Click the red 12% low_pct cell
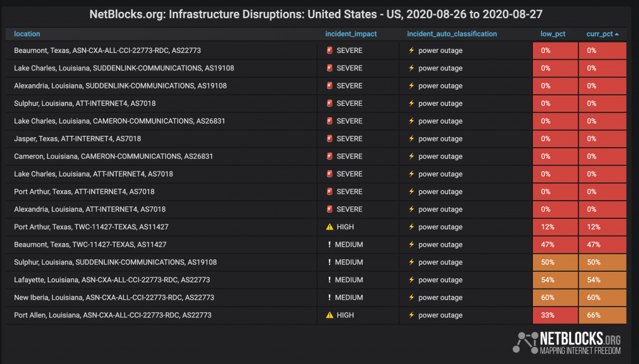 pyautogui.click(x=555, y=227)
